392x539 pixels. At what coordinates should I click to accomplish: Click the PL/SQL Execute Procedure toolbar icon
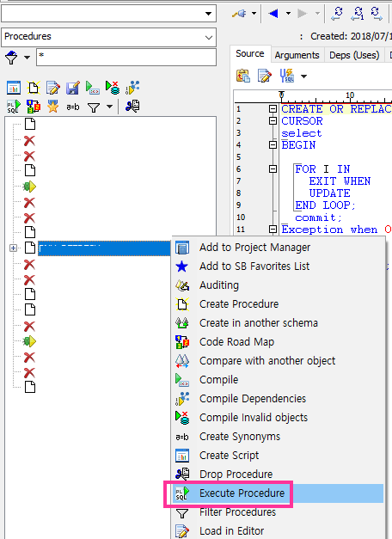(14, 107)
